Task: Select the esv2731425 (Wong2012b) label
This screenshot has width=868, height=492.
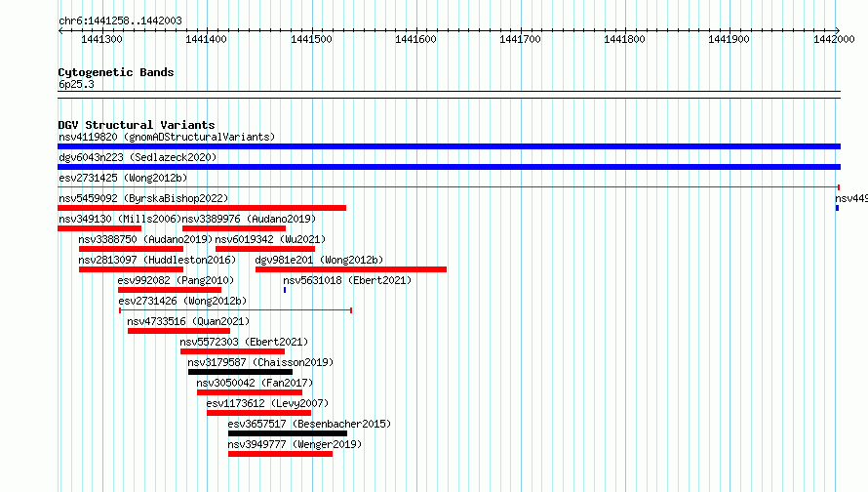Action: pyautogui.click(x=123, y=178)
